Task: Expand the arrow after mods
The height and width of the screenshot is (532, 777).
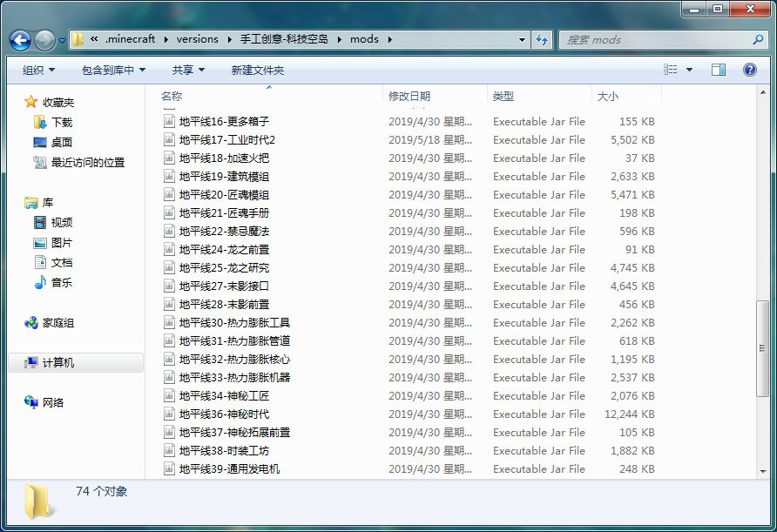Action: click(x=390, y=39)
